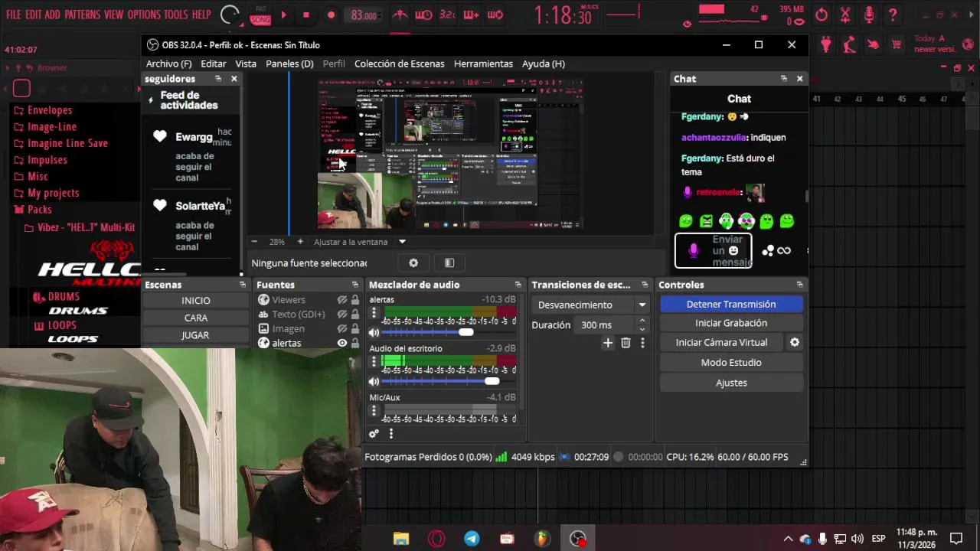Open Mic/Aux channel options dots
This screenshot has width=980, height=551.
(374, 411)
